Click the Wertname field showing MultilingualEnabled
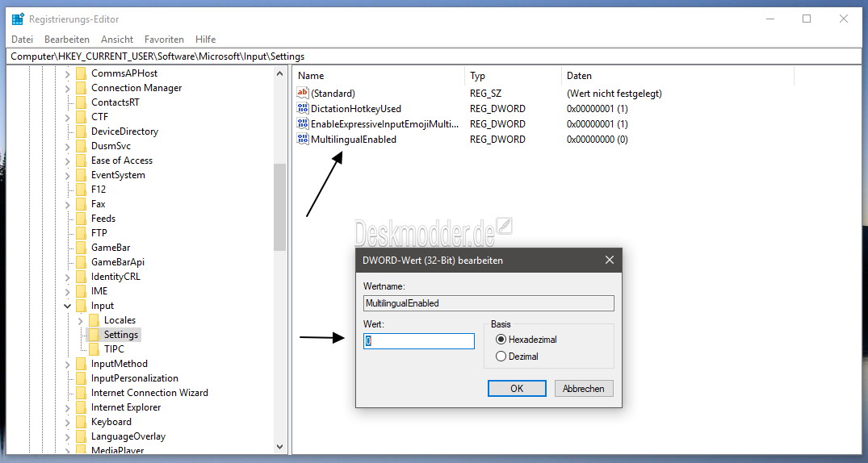The height and width of the screenshot is (463, 868). [x=489, y=303]
